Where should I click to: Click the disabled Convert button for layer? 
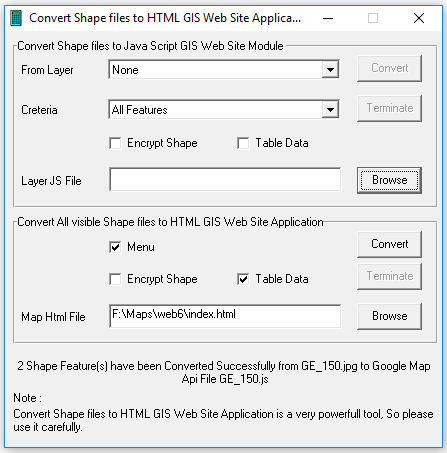point(389,68)
